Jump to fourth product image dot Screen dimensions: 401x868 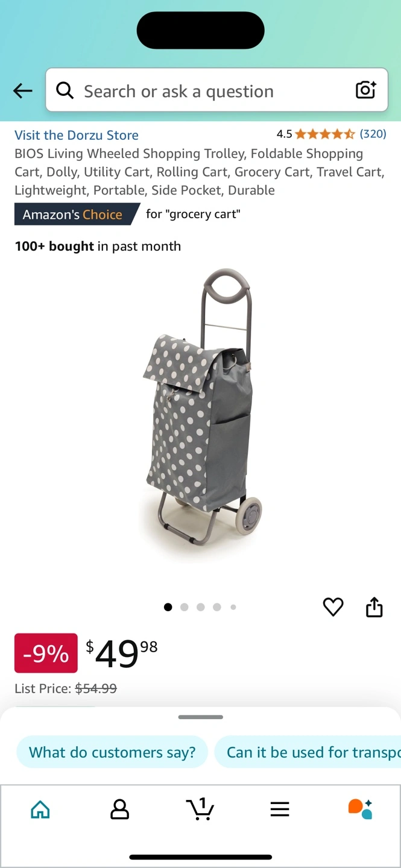click(x=217, y=607)
